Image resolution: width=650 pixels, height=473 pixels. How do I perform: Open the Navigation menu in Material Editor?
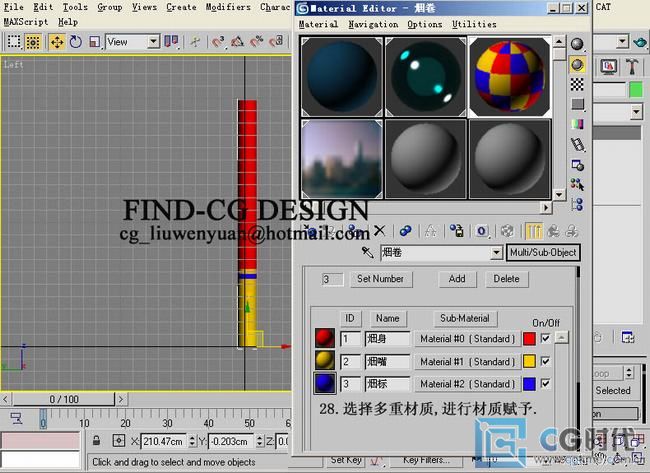(x=373, y=24)
